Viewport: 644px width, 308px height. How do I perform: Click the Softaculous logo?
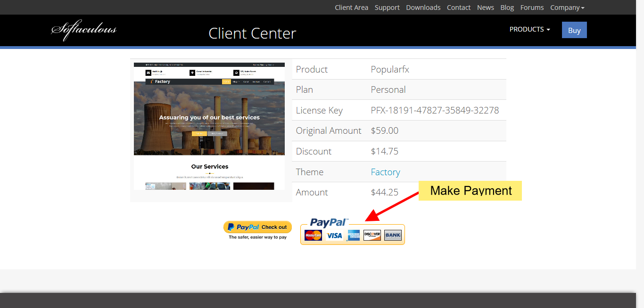[x=83, y=30]
